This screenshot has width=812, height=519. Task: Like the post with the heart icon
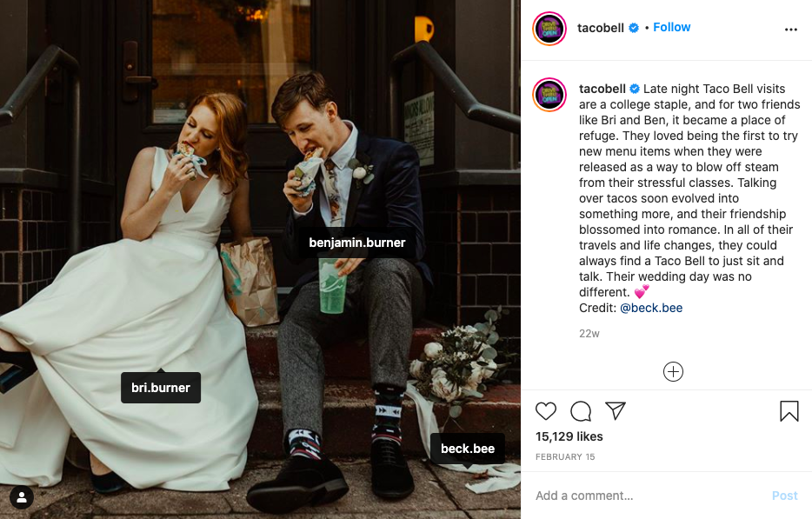point(546,411)
